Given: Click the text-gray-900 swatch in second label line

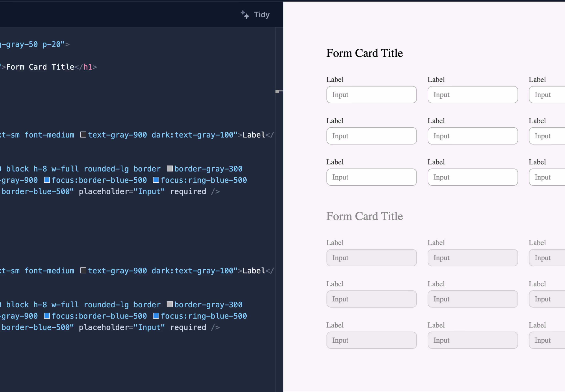Looking at the screenshot, I should tap(83, 270).
